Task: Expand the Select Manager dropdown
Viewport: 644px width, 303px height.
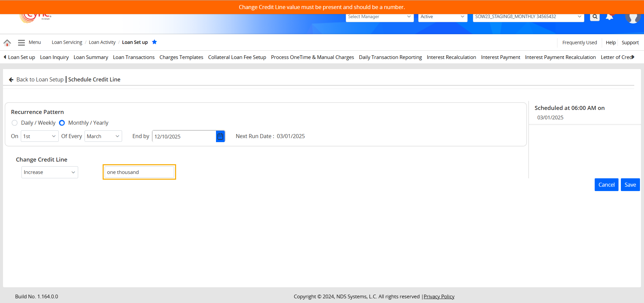Action: (379, 17)
